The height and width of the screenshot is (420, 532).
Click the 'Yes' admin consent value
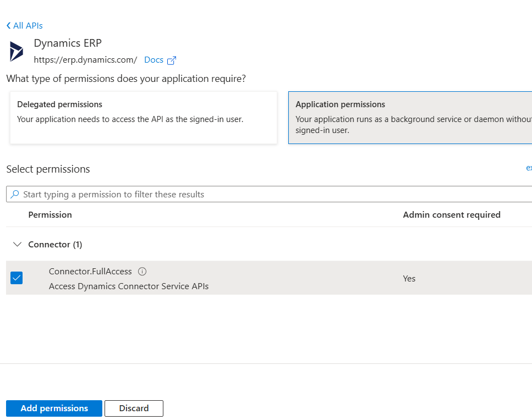409,279
